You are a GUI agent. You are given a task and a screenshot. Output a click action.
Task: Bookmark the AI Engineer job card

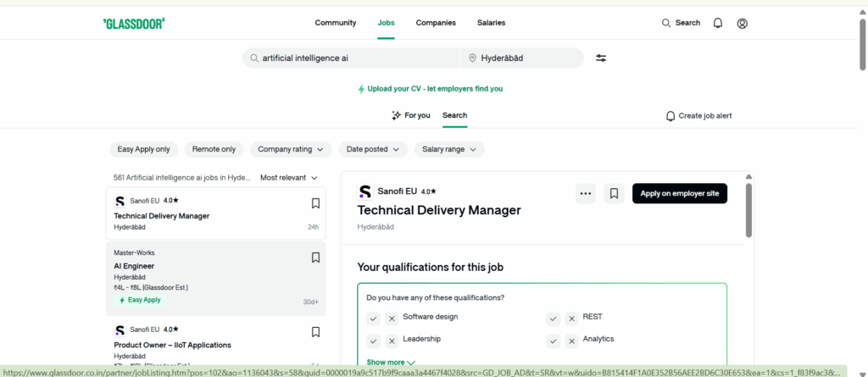point(315,258)
